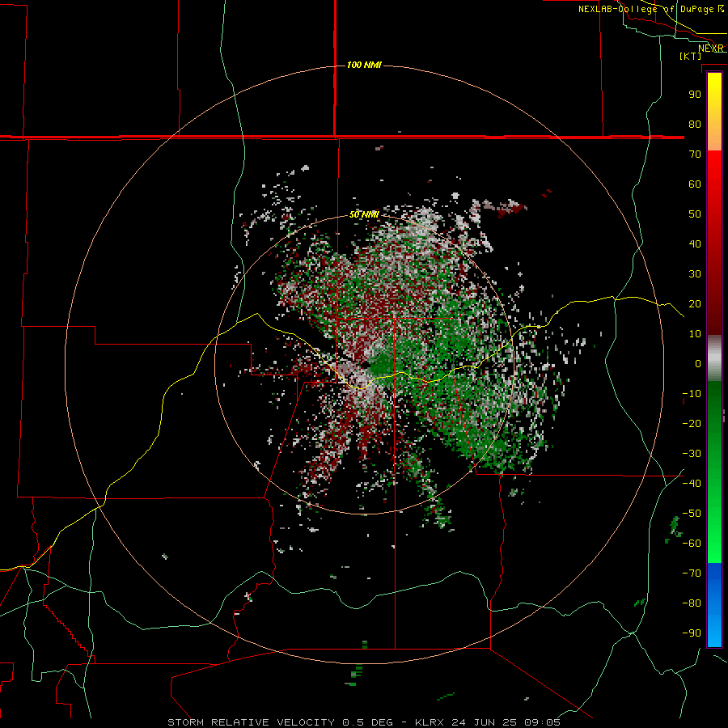Viewport: 728px width, 728px height.
Task: Click the 90 value on velocity scale
Action: (x=695, y=95)
